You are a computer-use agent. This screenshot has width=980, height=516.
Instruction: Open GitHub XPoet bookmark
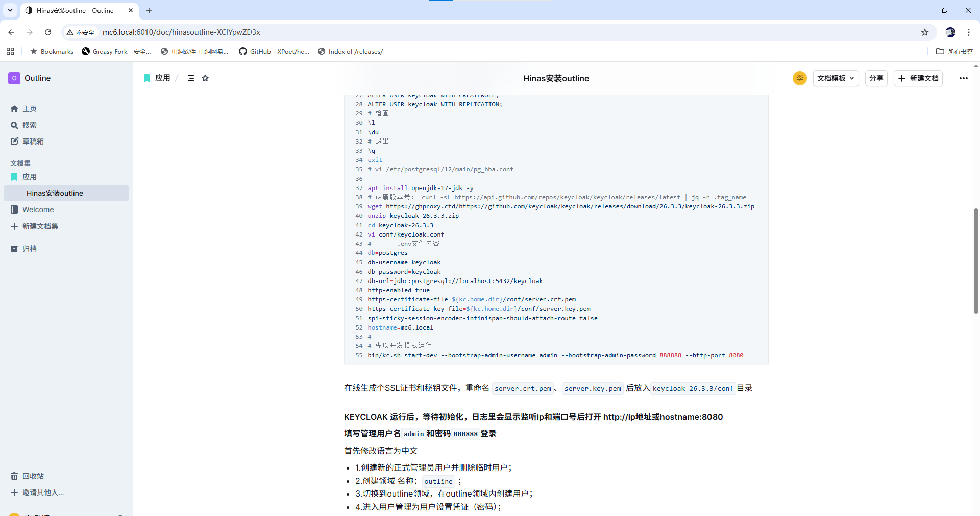274,51
